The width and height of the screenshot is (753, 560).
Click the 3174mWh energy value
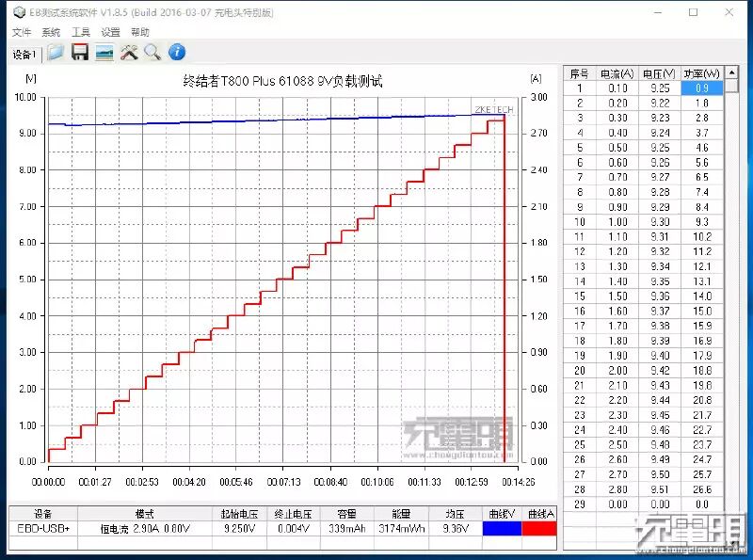click(401, 529)
